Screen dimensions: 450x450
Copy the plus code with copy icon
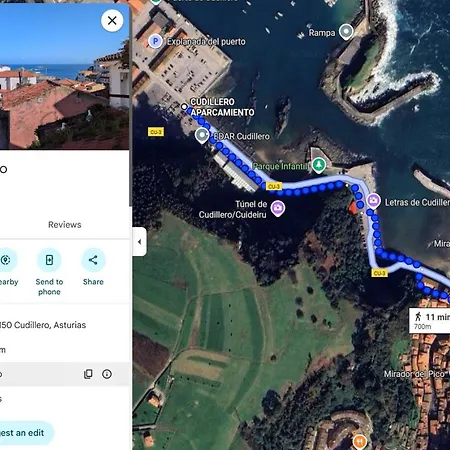(88, 374)
